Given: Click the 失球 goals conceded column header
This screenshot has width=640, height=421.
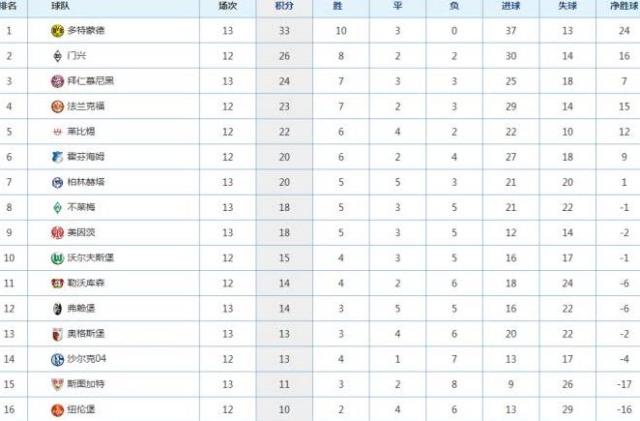Looking at the screenshot, I should pyautogui.click(x=567, y=6).
